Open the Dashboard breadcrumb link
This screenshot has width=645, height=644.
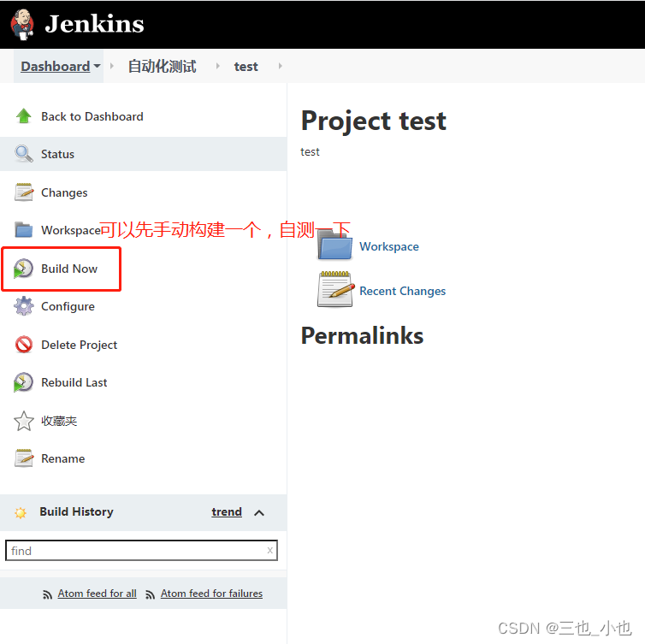point(55,66)
